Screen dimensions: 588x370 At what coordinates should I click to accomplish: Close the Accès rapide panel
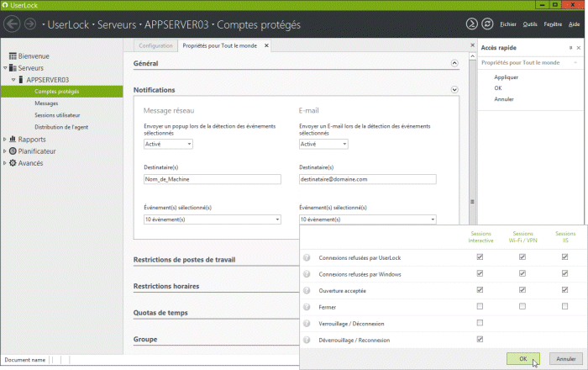click(579, 48)
